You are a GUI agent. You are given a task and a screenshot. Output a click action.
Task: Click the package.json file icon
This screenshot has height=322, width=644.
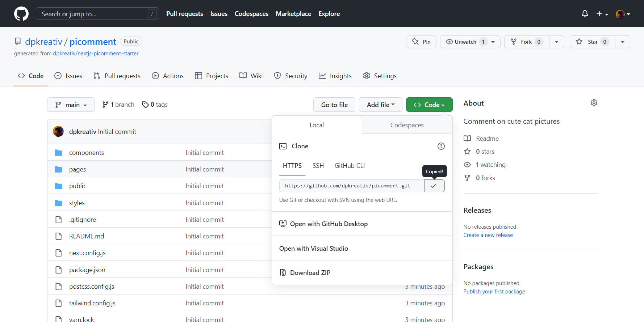coord(58,270)
